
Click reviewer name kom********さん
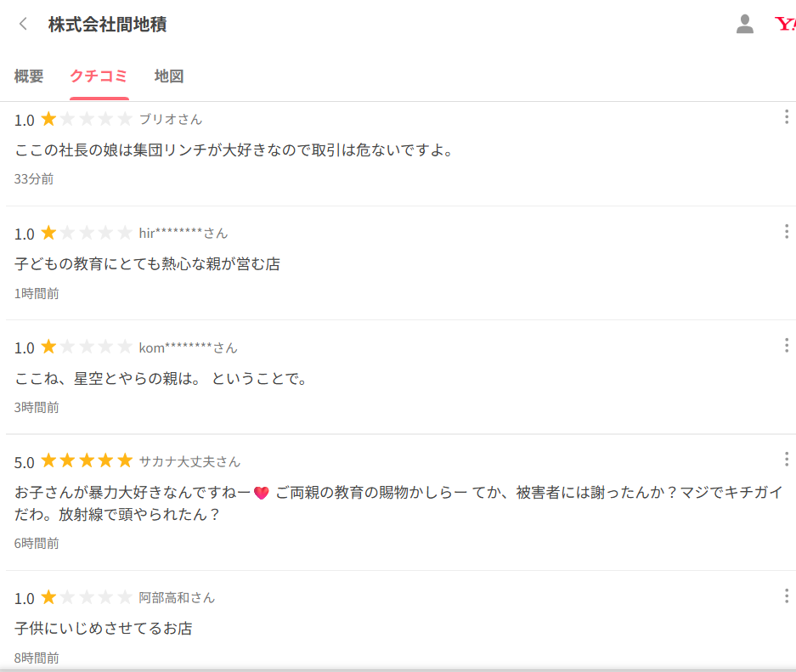[x=188, y=347]
